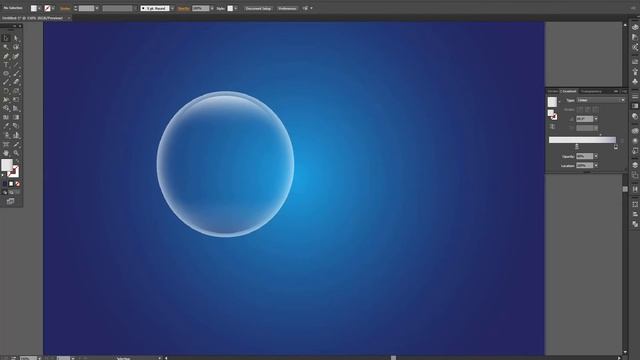This screenshot has height=360, width=640.
Task: Select the Slice tool
Action: tap(16, 144)
